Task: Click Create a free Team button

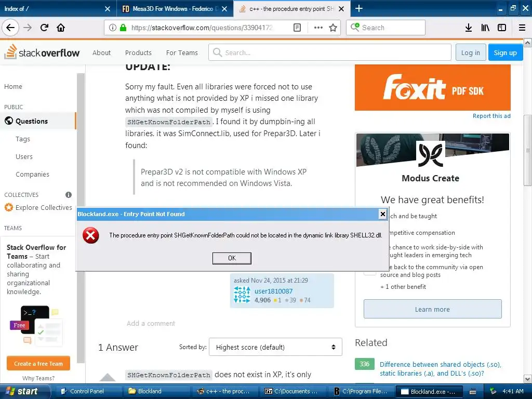Action: 38,363
